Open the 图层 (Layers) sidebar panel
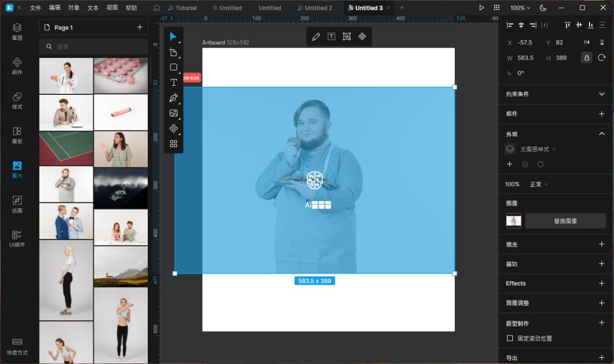614x364 pixels. click(x=17, y=31)
